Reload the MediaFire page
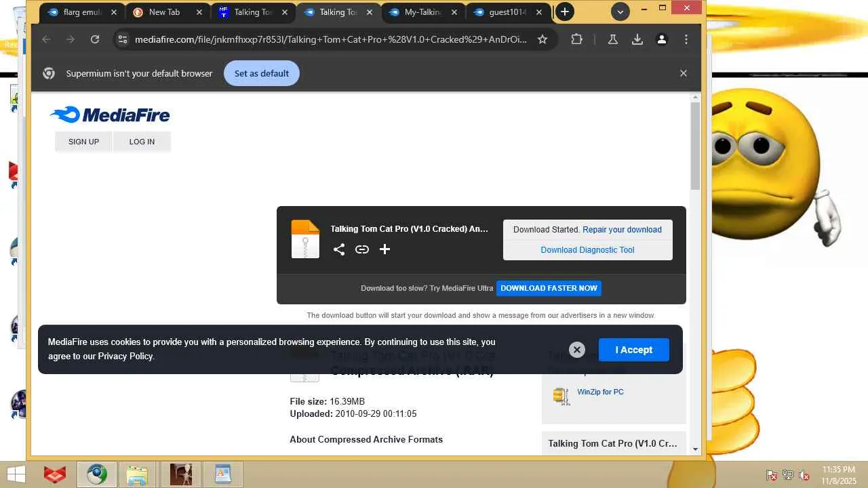 point(95,39)
